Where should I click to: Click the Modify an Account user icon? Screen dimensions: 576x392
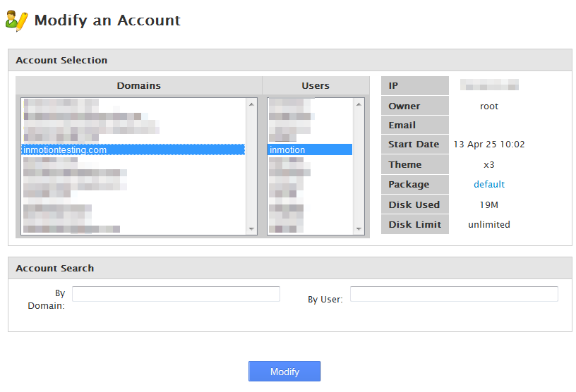click(x=17, y=20)
